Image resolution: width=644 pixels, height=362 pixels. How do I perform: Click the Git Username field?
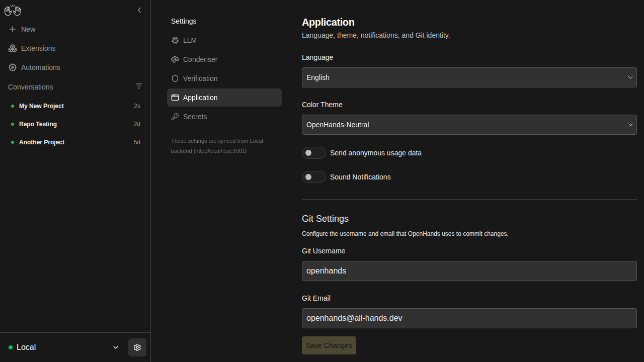click(469, 271)
